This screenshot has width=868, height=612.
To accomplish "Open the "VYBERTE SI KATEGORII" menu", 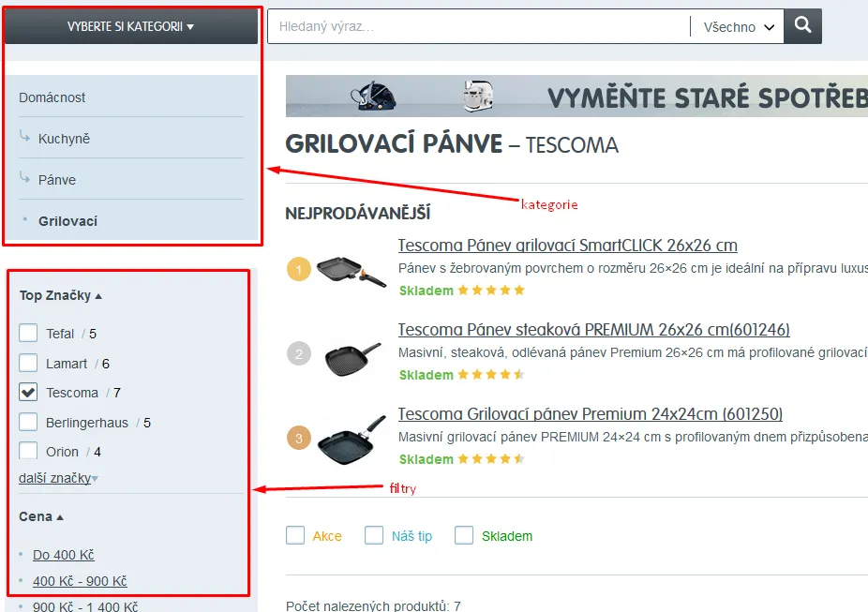I will click(130, 25).
